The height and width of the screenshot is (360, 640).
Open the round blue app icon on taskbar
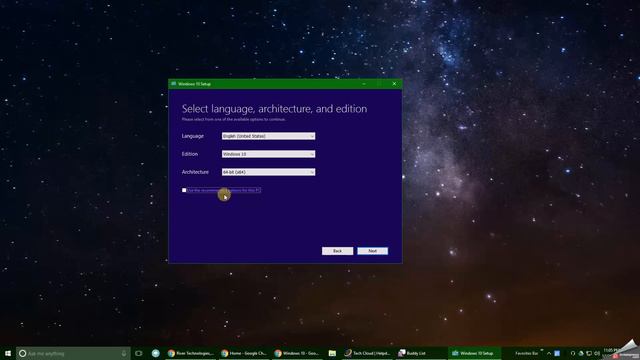[x=156, y=353]
